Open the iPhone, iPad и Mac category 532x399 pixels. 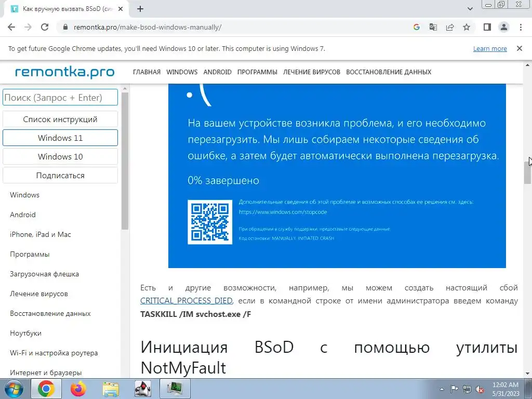[41, 234]
